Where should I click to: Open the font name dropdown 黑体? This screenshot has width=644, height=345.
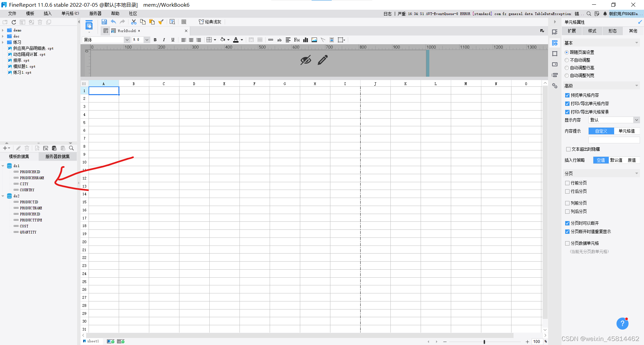click(127, 40)
